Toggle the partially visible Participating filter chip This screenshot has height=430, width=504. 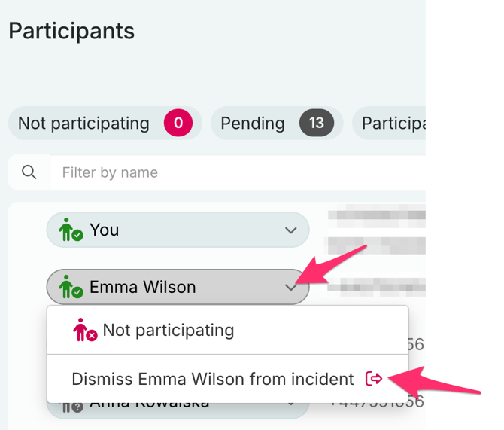391,123
